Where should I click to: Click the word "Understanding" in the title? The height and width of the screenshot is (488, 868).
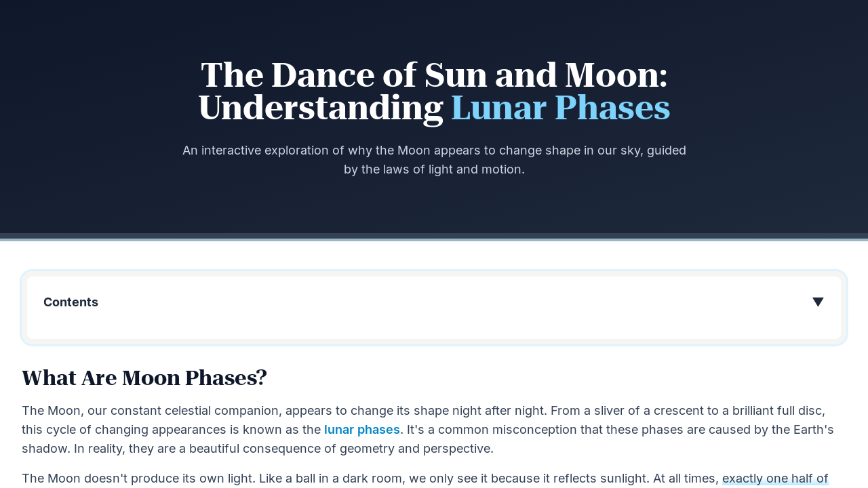point(321,108)
